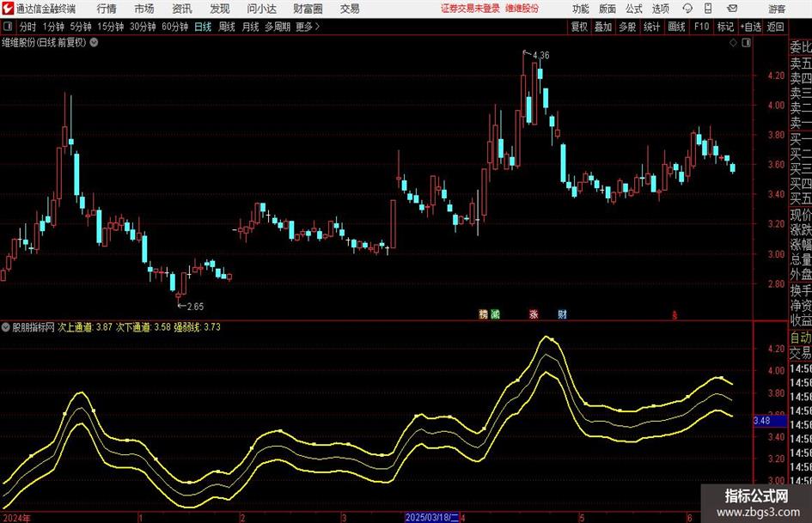Click the 证券交易未登录 login link

(x=470, y=9)
